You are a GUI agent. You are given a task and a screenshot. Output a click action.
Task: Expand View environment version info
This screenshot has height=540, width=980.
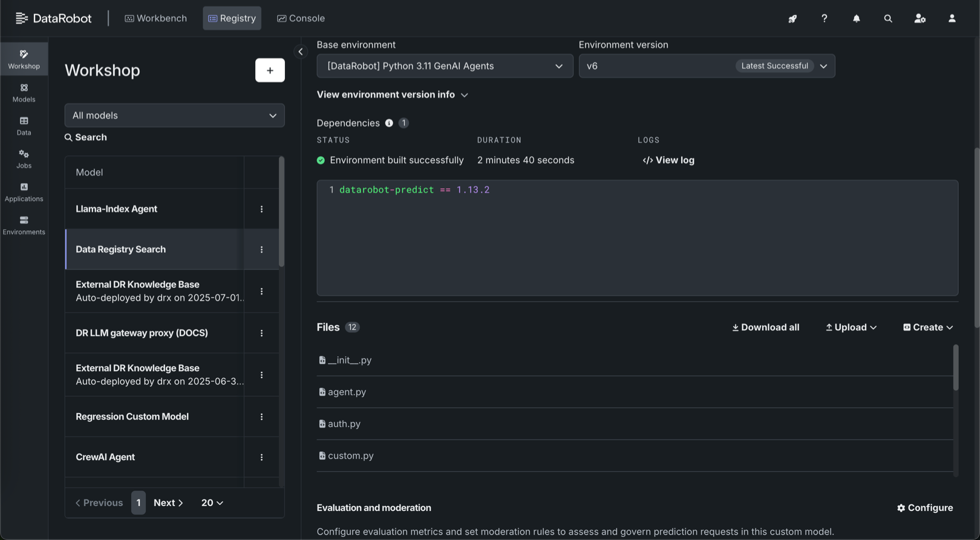(x=392, y=95)
